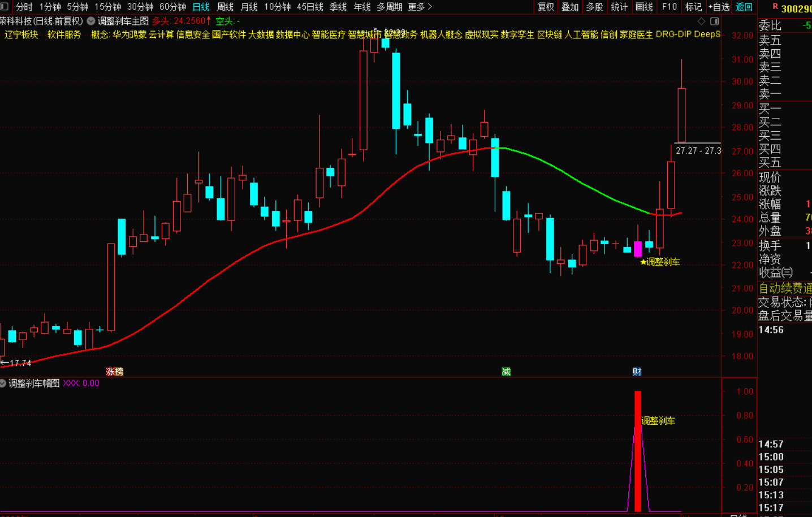Toggle 叠加 overlay mode
The width and height of the screenshot is (812, 517).
570,7
